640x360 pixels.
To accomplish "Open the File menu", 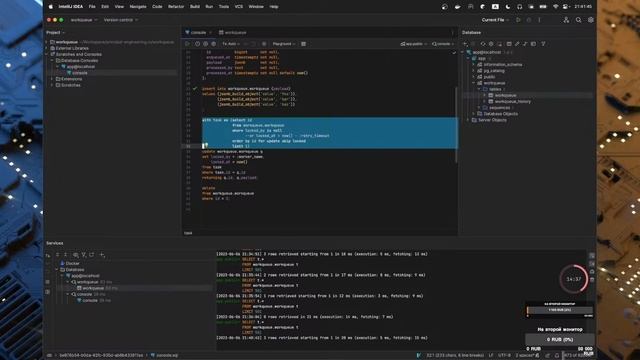I will (x=92, y=7).
